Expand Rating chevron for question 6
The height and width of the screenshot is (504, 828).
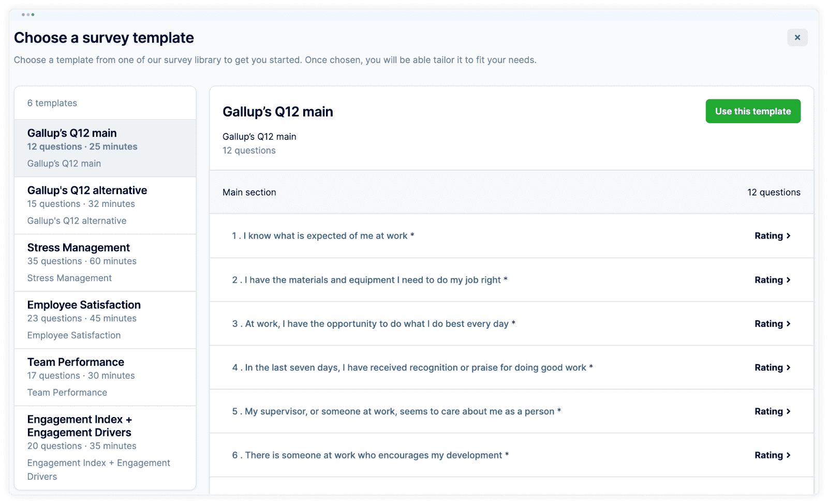point(788,455)
